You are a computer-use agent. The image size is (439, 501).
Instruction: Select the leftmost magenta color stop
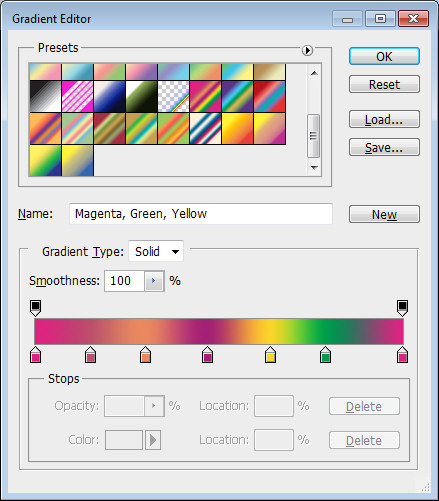click(x=35, y=354)
